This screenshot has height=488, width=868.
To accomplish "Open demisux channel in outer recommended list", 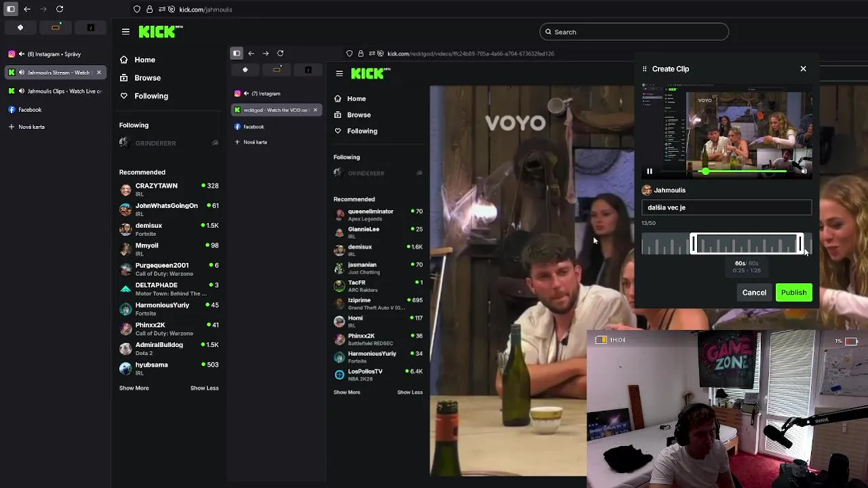I will coord(168,229).
